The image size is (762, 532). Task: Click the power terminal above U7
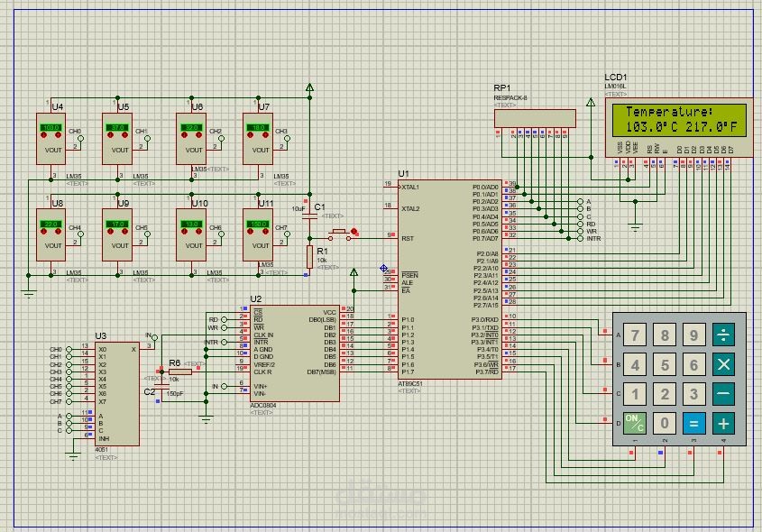(309, 87)
